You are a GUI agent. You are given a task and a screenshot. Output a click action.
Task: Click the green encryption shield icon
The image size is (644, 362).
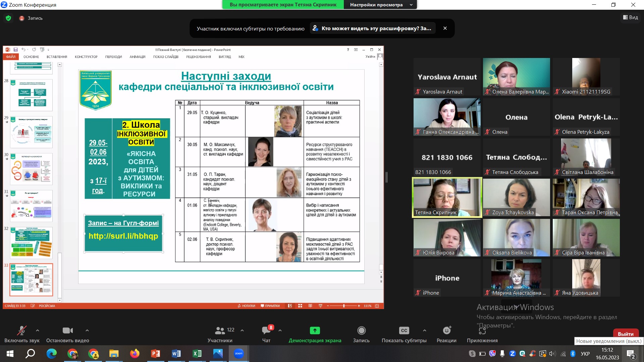8,18
